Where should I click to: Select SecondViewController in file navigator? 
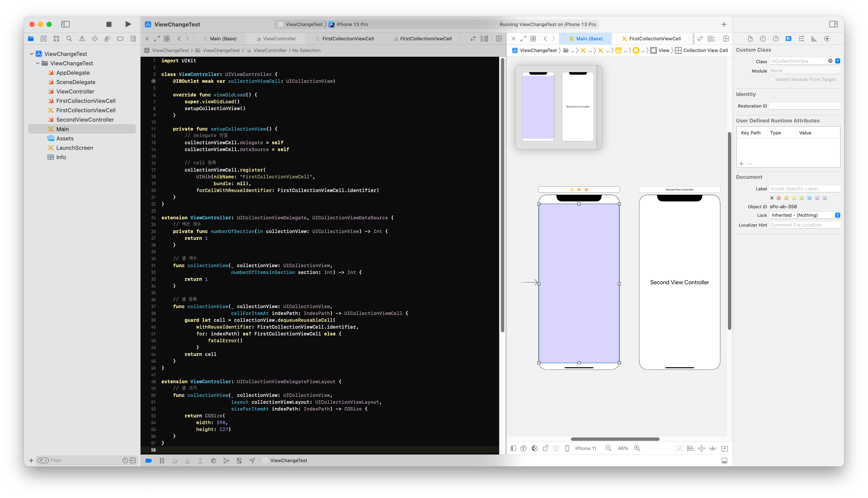pyautogui.click(x=85, y=120)
